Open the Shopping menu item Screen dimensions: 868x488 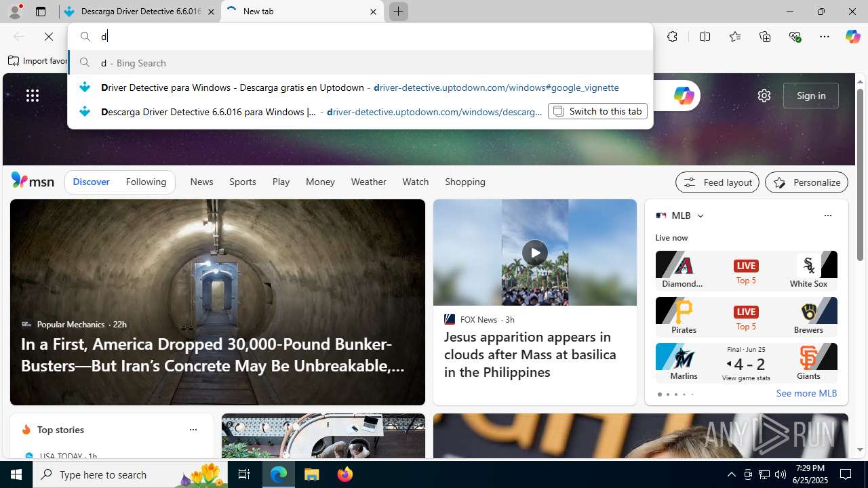coord(465,182)
